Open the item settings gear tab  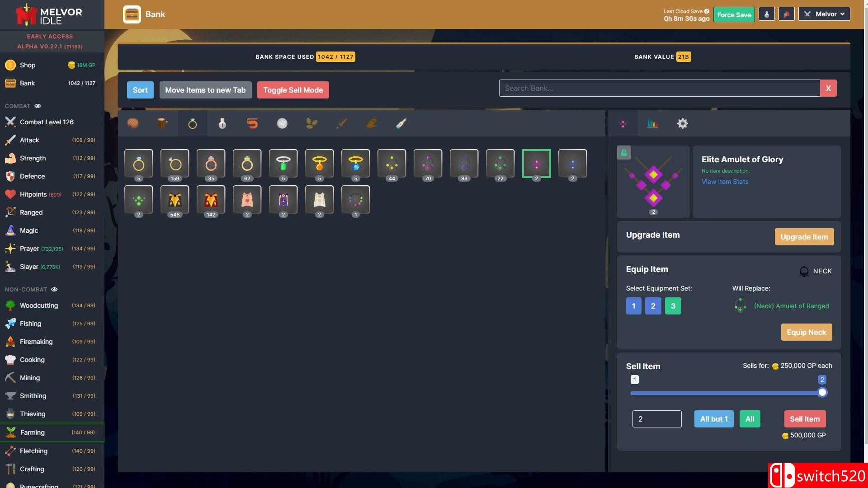682,123
